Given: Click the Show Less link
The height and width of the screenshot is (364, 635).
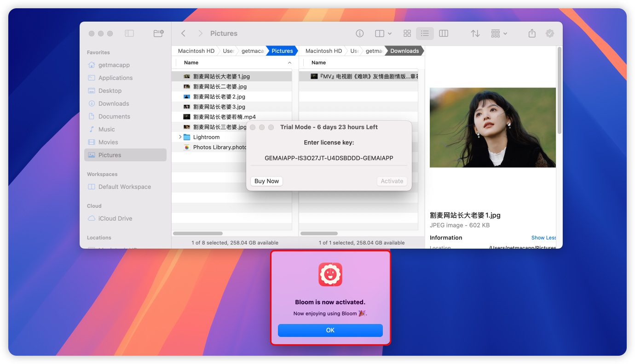Looking at the screenshot, I should click(x=543, y=238).
